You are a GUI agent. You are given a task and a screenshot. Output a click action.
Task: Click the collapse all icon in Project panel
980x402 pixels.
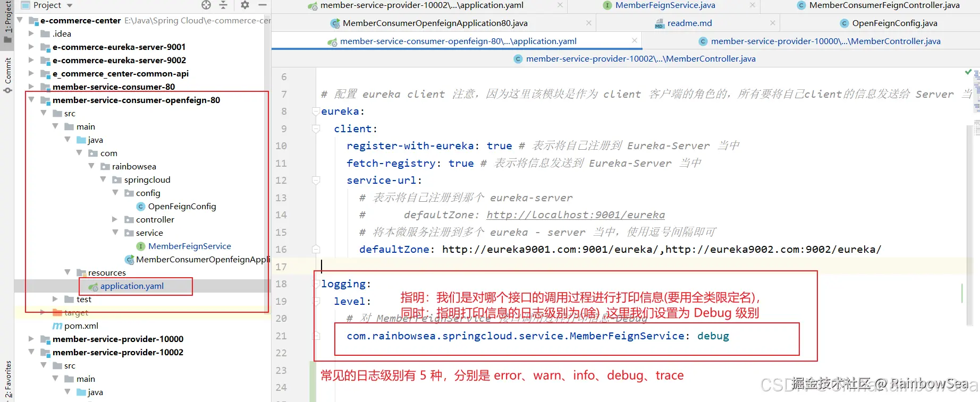pyautogui.click(x=223, y=5)
